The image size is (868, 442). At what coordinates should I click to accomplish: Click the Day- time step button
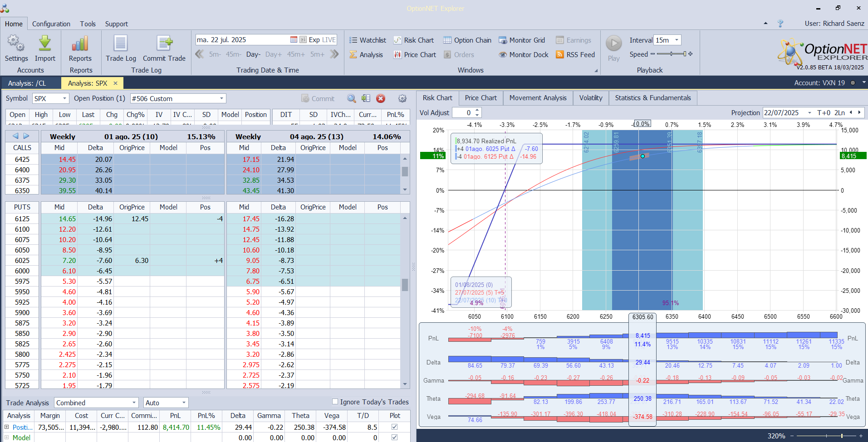[x=253, y=54]
